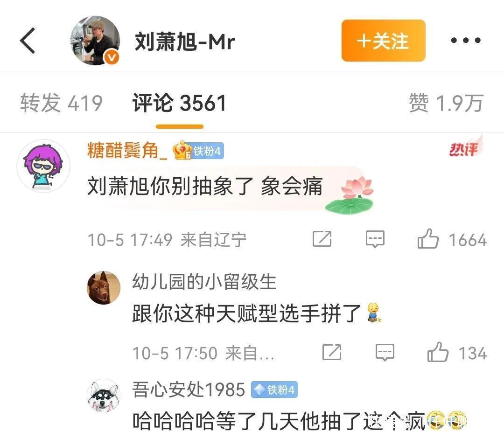Open username link 幼儿园的小留级生

click(x=204, y=282)
